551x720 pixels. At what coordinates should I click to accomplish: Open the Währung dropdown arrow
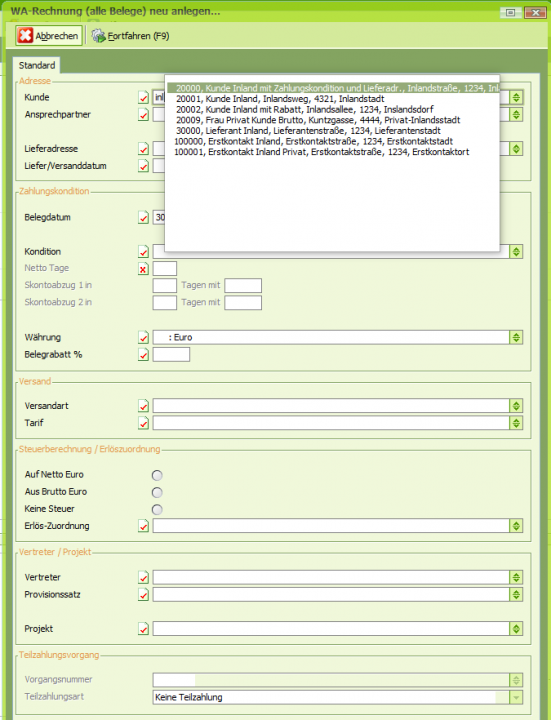[516, 338]
